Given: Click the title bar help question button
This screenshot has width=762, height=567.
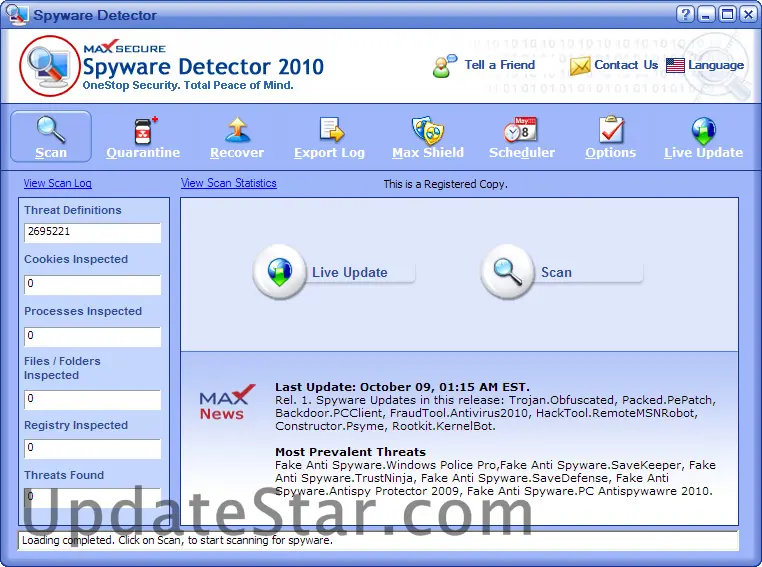Looking at the screenshot, I should click(685, 14).
